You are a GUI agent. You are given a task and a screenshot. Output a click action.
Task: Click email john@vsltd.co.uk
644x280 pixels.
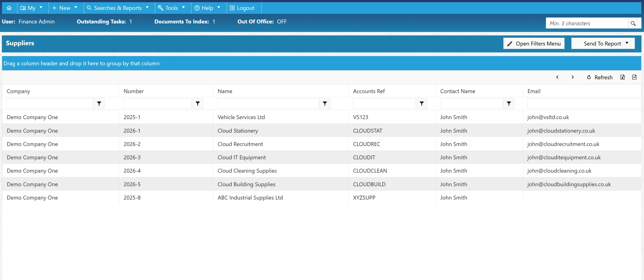pyautogui.click(x=548, y=117)
